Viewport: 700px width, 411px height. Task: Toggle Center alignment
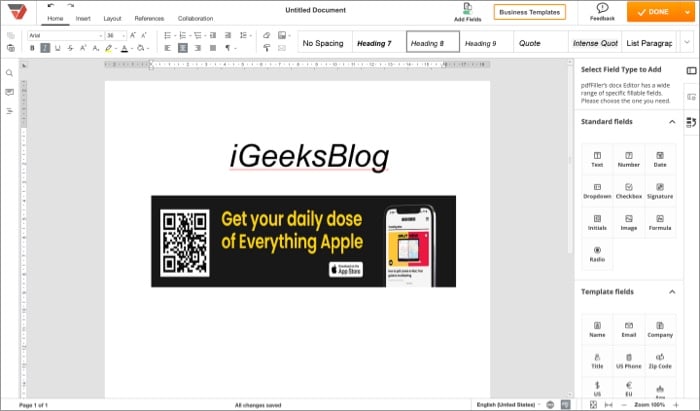pyautogui.click(x=183, y=48)
